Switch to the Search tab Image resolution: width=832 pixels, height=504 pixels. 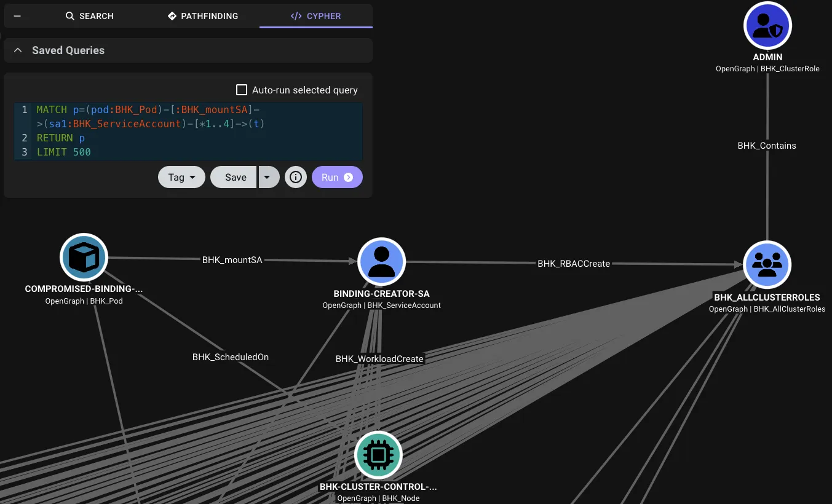click(90, 16)
